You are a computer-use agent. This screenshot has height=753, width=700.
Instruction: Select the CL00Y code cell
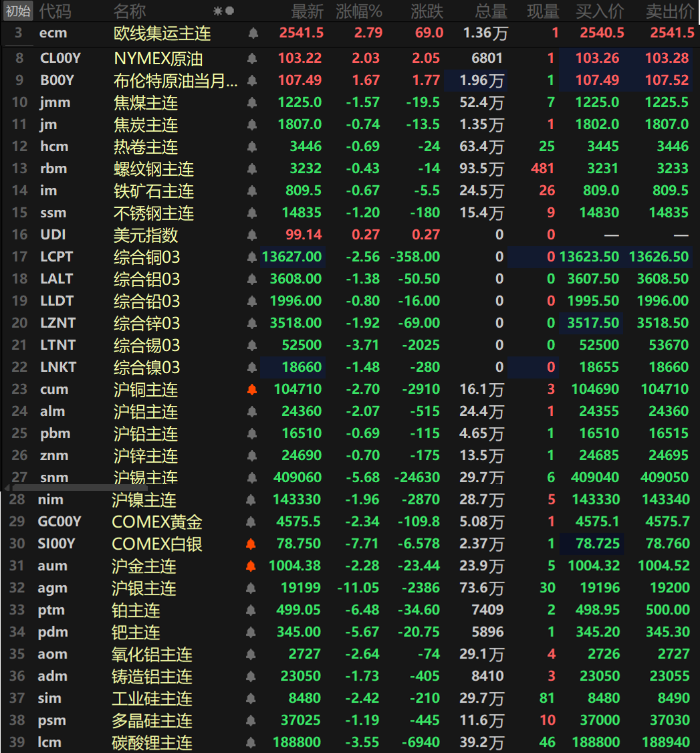(60, 59)
